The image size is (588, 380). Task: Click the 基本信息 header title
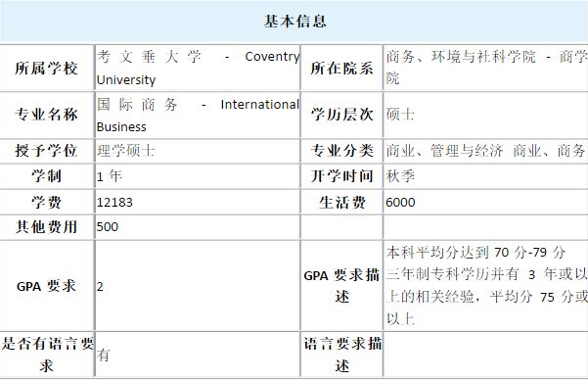(x=294, y=21)
